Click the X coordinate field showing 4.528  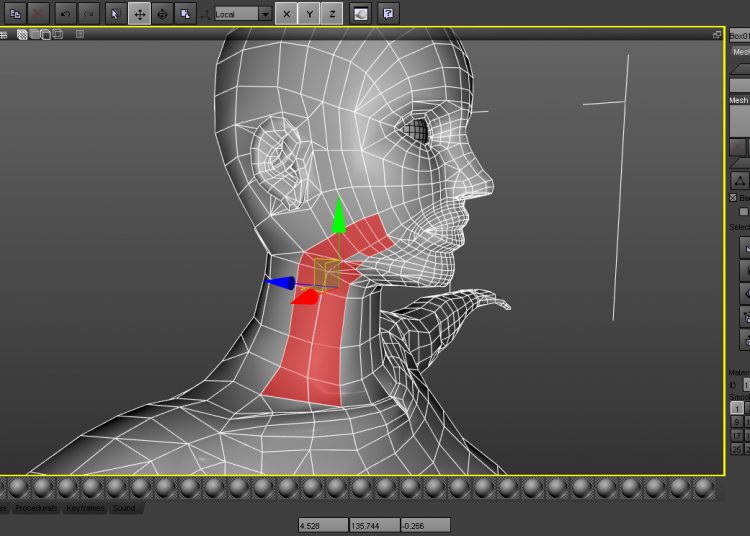tap(322, 525)
